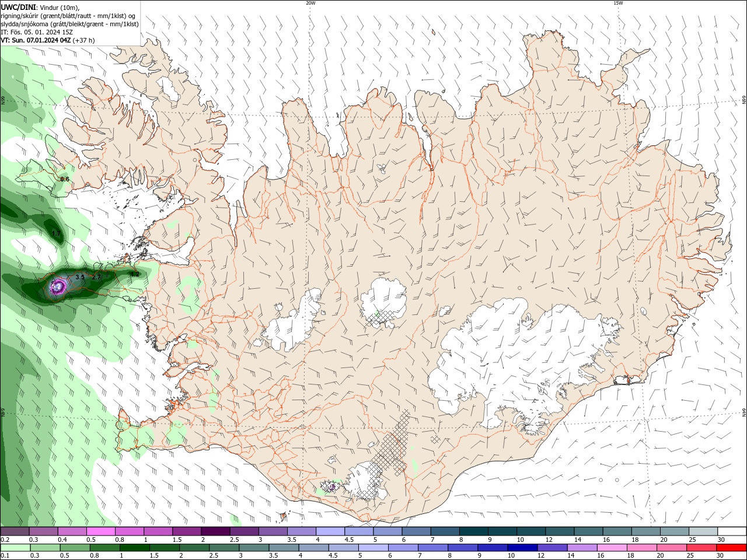Click the purple snow maximum on Snæfellsnes peninsula
The image size is (747, 560).
tap(58, 286)
